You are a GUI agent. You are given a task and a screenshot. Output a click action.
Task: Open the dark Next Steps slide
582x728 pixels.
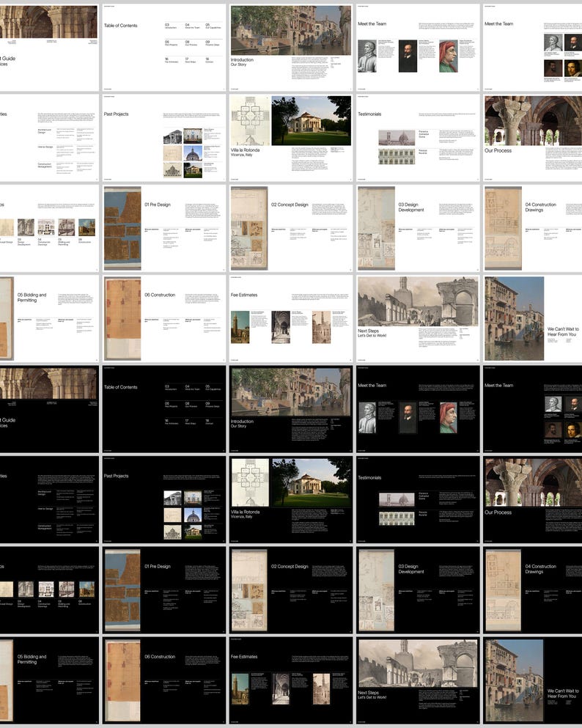[x=418, y=680]
